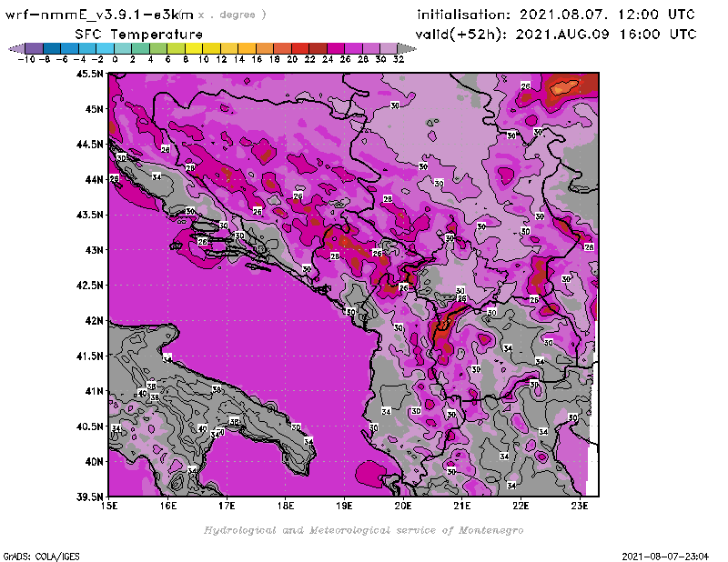Click the 40 contour label over southern Italy
Image resolution: width=728 pixels, height=562 pixels.
203,427
